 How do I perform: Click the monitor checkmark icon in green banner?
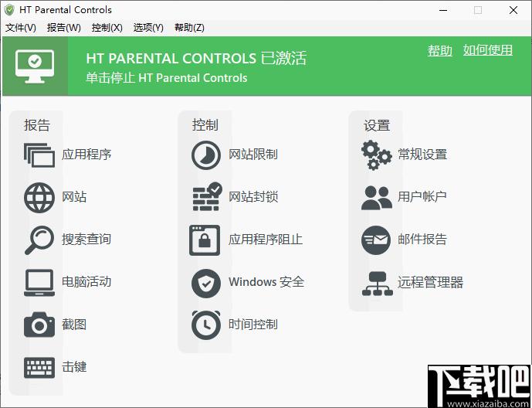pyautogui.click(x=35, y=66)
